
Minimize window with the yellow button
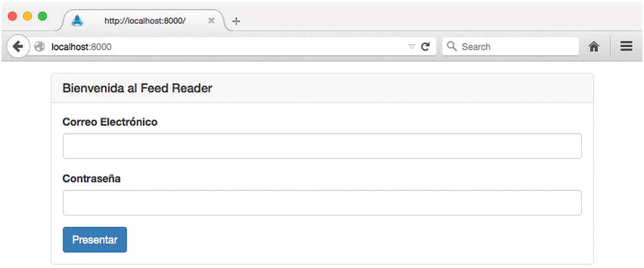27,16
